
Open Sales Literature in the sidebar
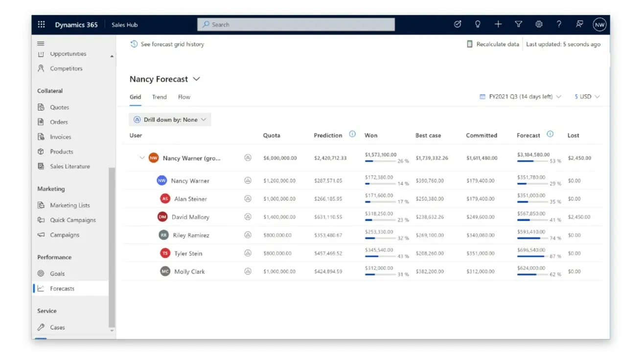coord(71,166)
